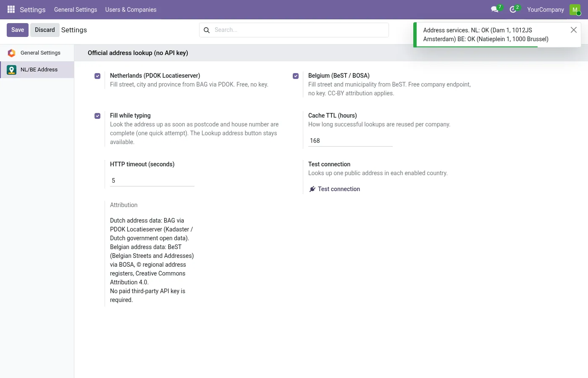Click the "HTTP timeout (seconds)" label
Image resolution: width=588 pixels, height=378 pixels.
(142, 164)
